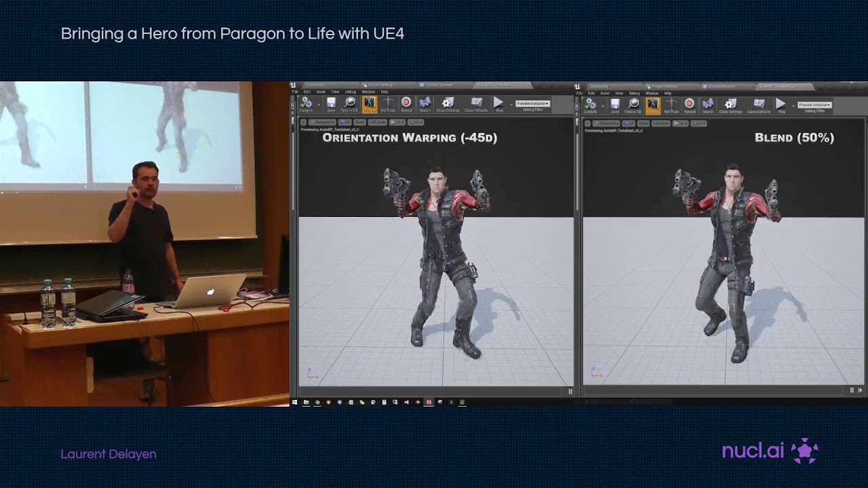Open Class Settings in the right editor
The image size is (868, 488).
tap(730, 105)
